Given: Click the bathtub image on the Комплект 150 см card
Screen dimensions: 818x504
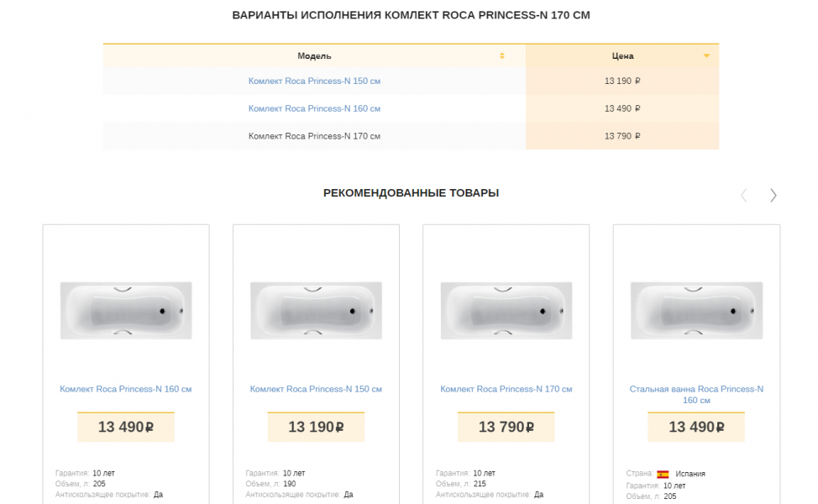Looking at the screenshot, I should pyautogui.click(x=316, y=311).
